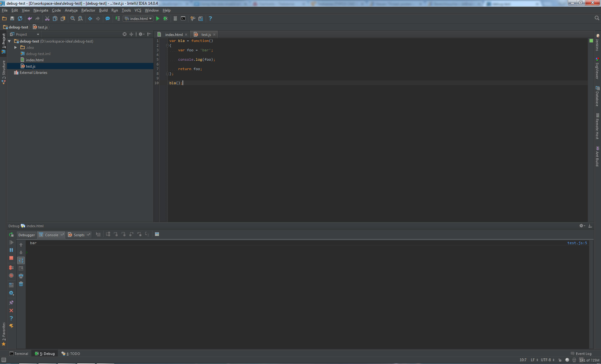Collapse the debug-test project root node

click(x=9, y=41)
